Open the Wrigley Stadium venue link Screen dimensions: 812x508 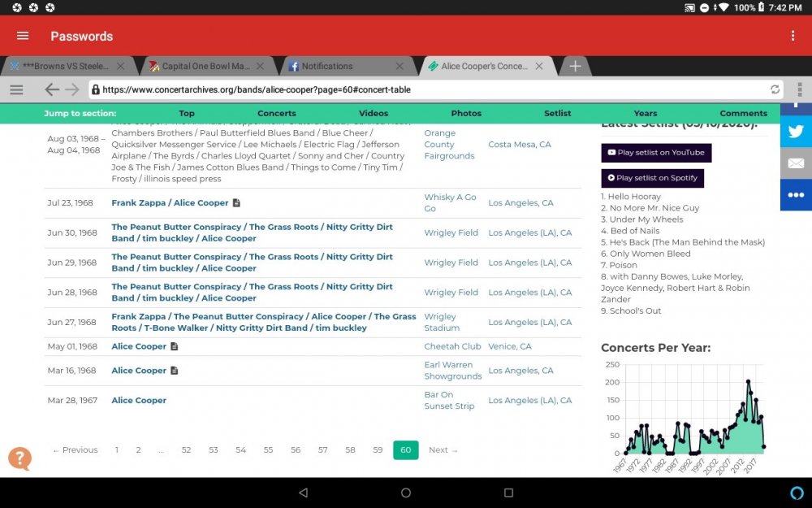pos(442,322)
